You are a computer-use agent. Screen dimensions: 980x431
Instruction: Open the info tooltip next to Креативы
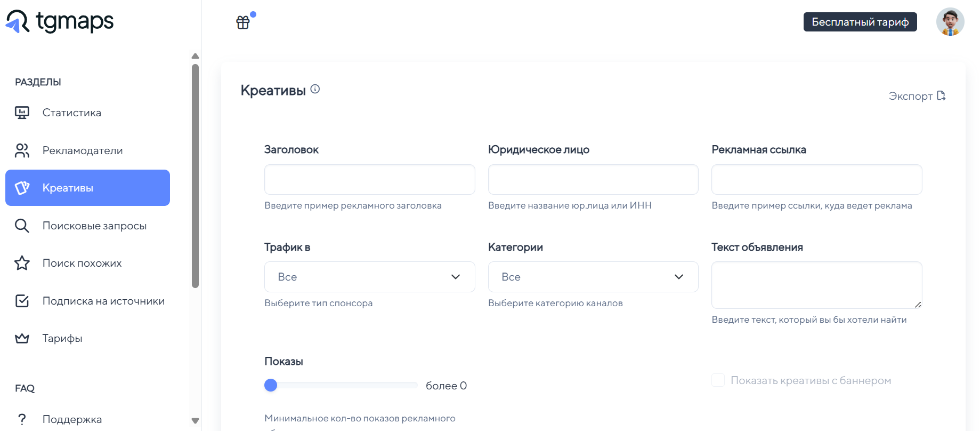(315, 89)
